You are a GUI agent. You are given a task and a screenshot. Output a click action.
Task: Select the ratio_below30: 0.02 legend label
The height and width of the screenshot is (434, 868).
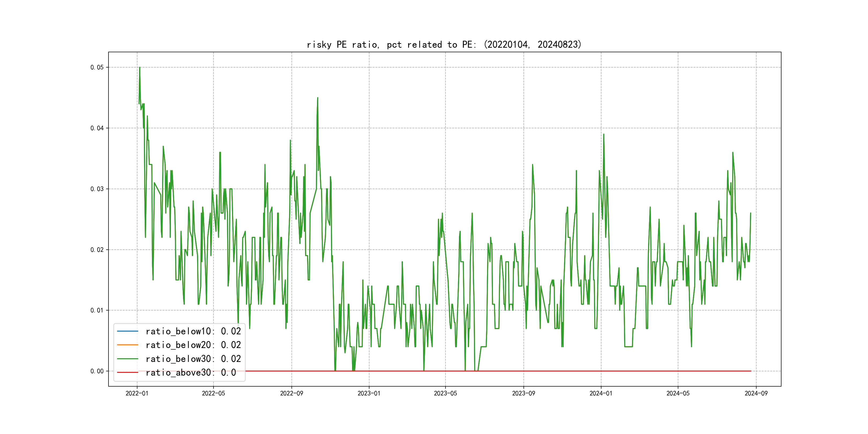(193, 359)
